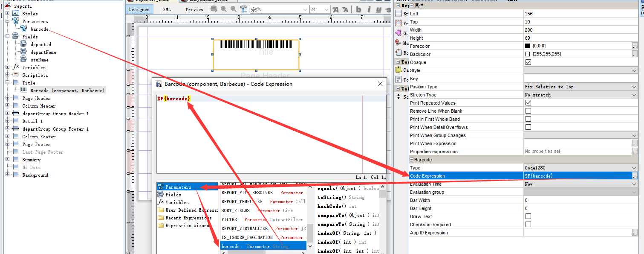
Task: Select barcode Parameter String list entry
Action: (263, 246)
